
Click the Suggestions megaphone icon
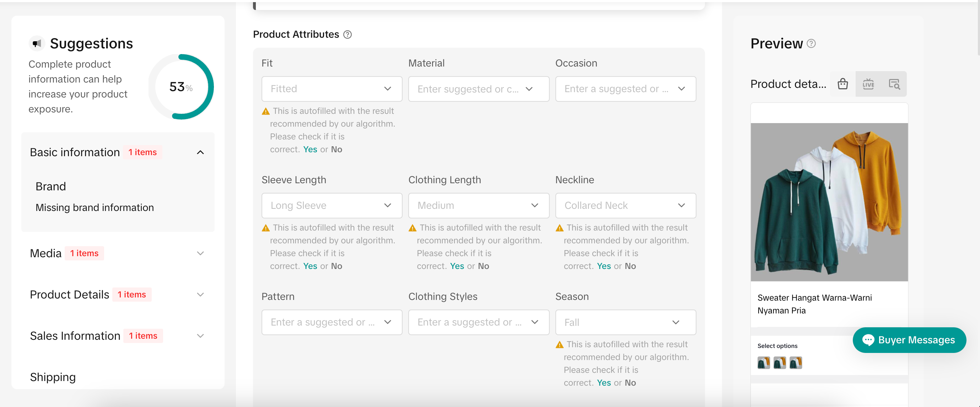coord(37,43)
